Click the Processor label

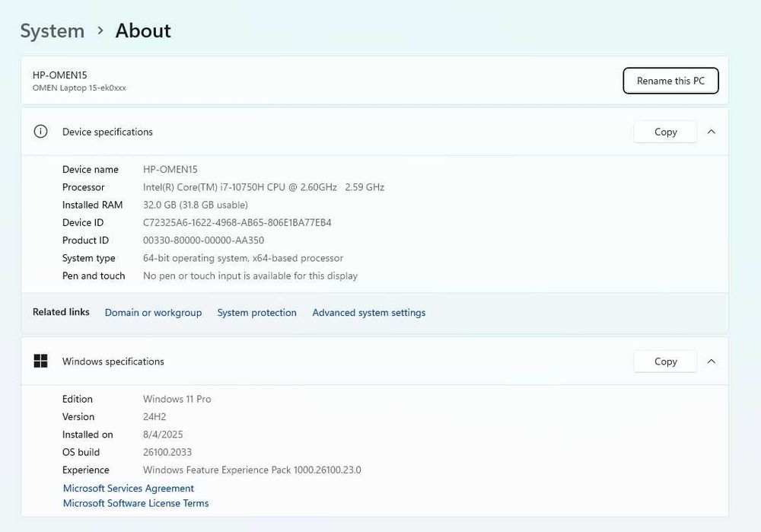click(x=84, y=187)
